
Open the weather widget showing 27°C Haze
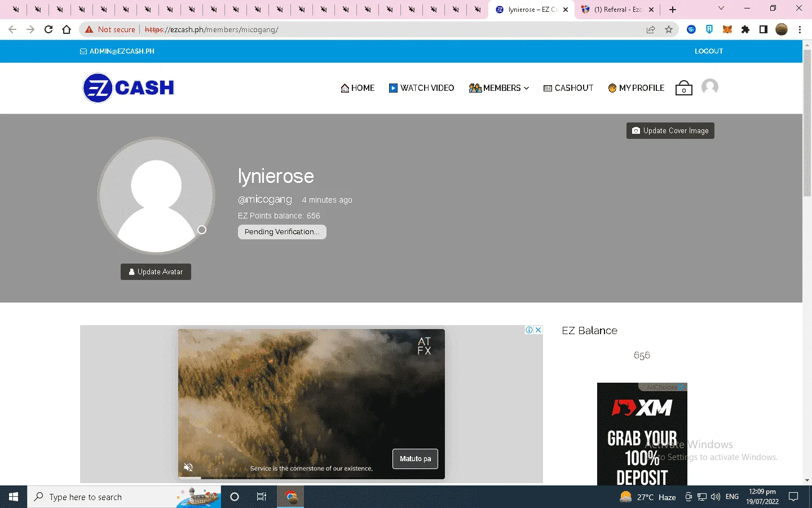(648, 497)
